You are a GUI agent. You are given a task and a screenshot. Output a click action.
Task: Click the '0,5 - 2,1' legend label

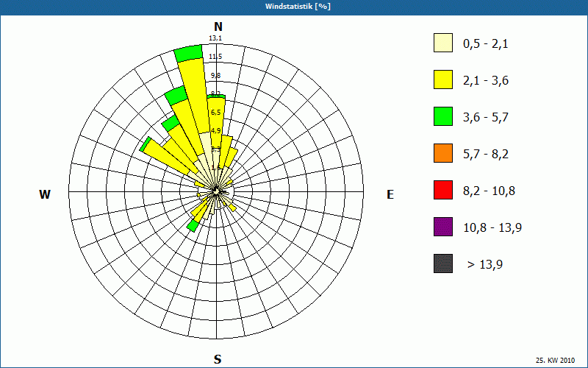pos(486,44)
